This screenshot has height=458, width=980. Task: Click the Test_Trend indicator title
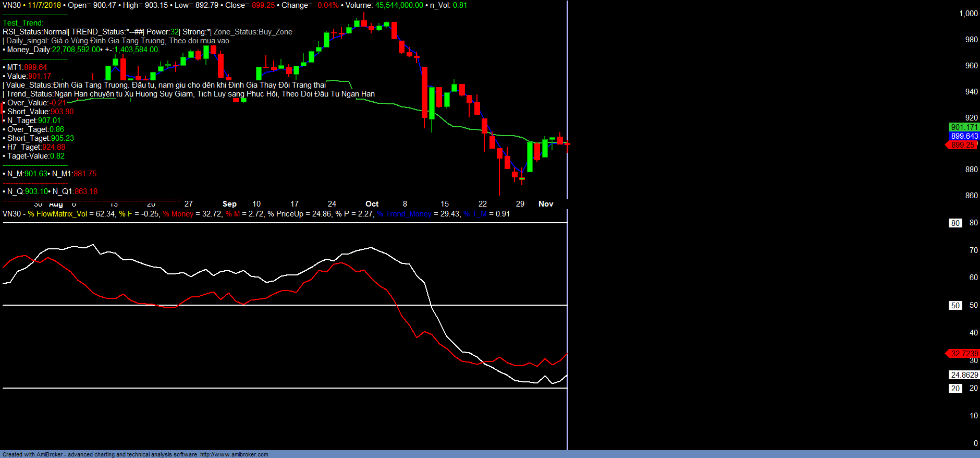click(23, 23)
